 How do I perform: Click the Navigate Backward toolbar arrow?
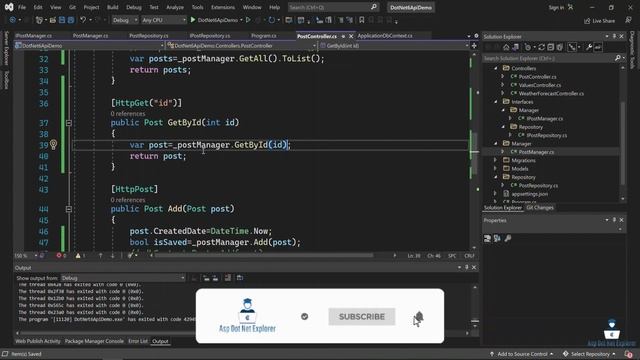tap(12, 20)
